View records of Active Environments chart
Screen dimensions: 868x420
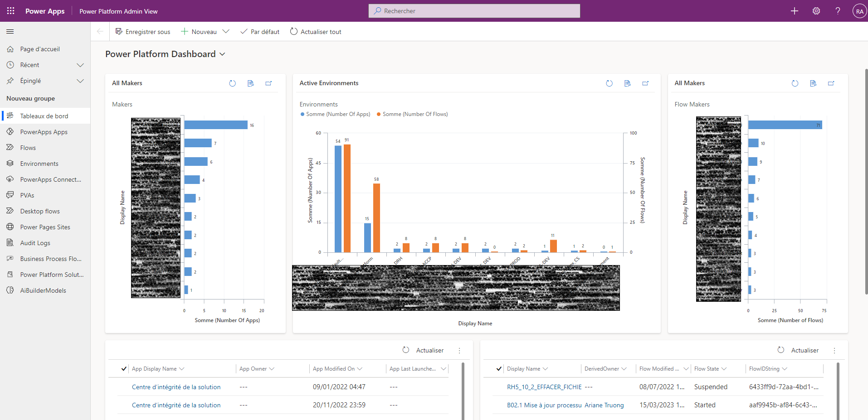[x=627, y=83]
